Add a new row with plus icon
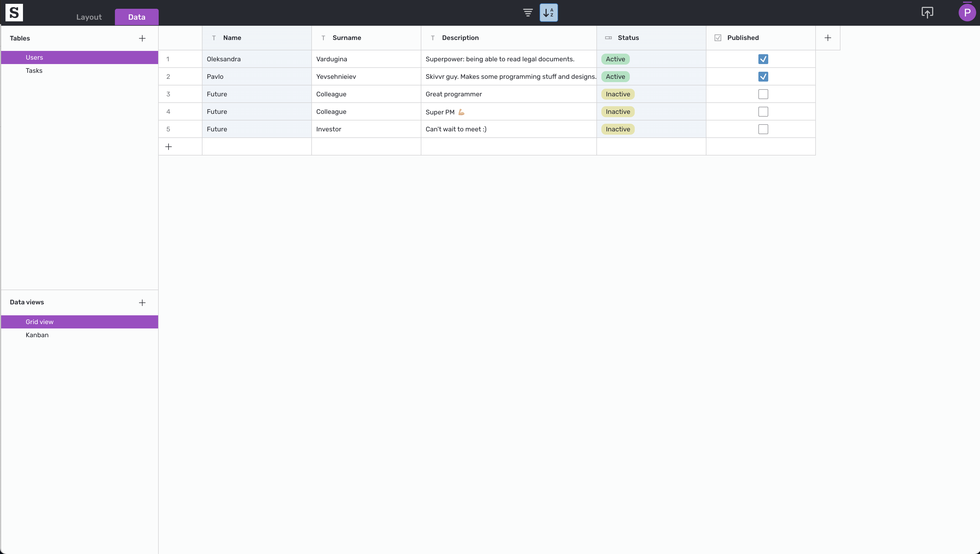This screenshot has height=554, width=980. [169, 146]
